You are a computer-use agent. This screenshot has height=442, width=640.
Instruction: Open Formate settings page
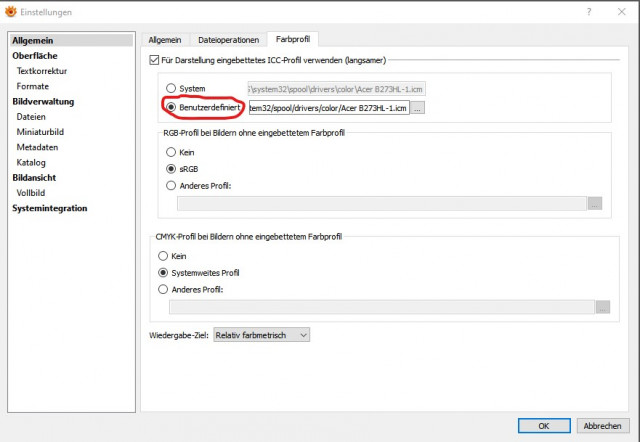tap(33, 86)
